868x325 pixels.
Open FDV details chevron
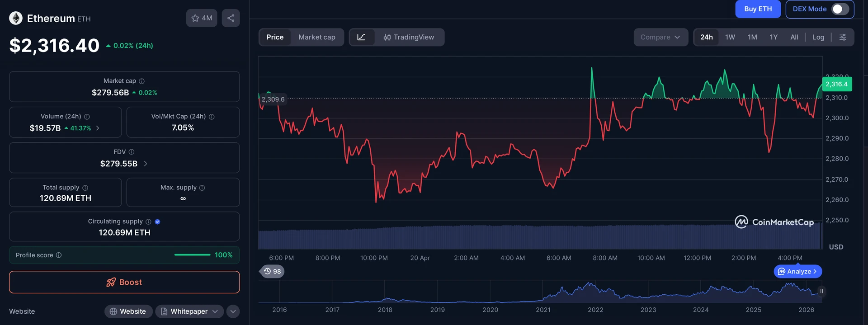coord(146,164)
